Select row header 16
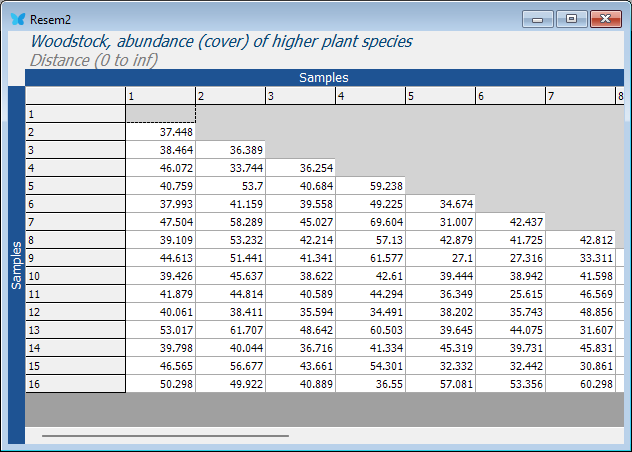Screen dimensions: 632x452 75,383
